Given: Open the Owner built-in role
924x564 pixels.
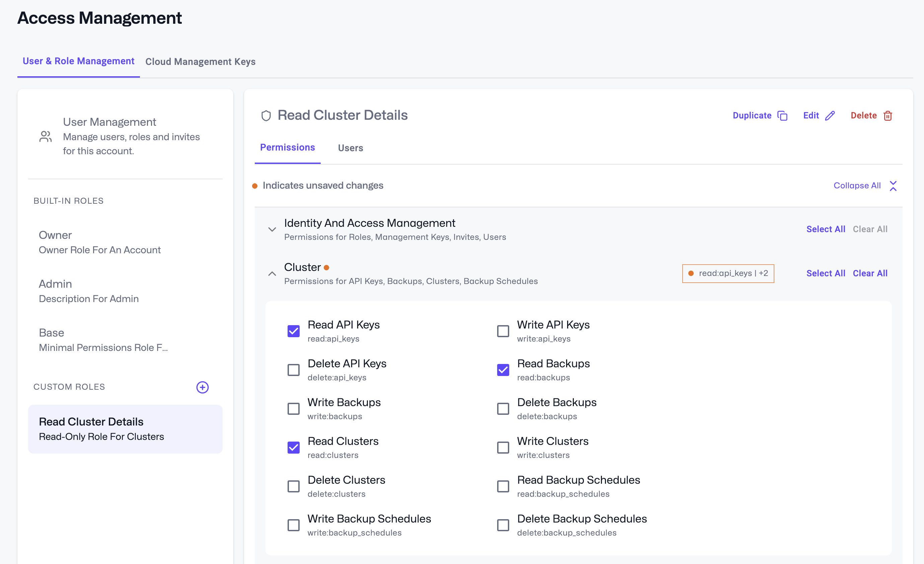Looking at the screenshot, I should [99, 242].
